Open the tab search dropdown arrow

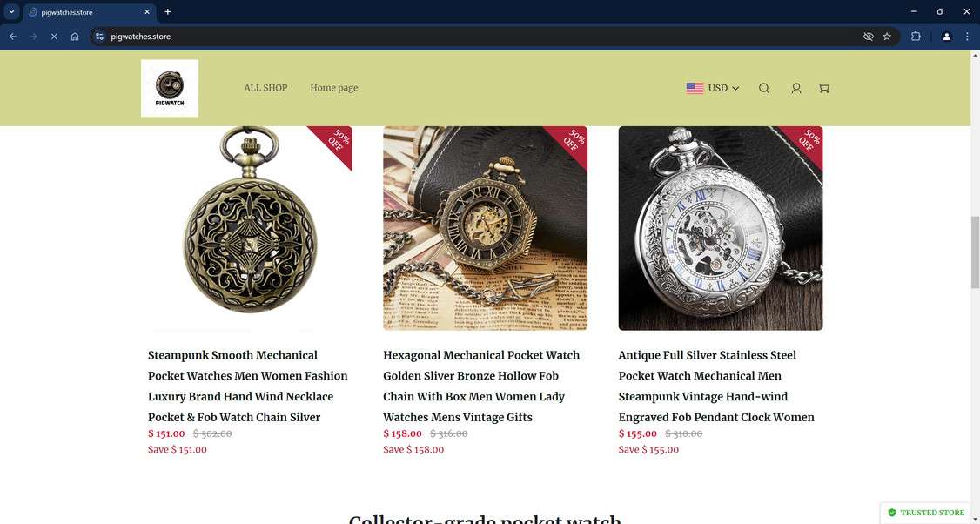coord(11,12)
